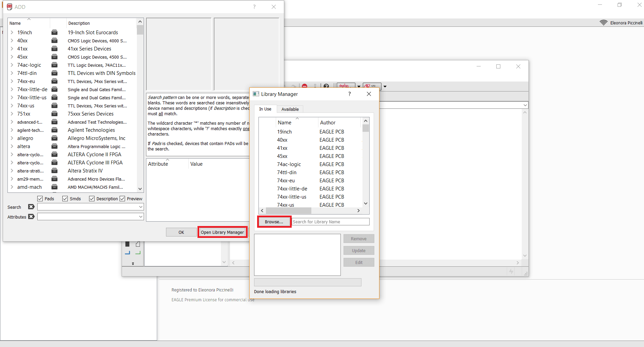Sort ADD list by Description column

[x=101, y=23]
